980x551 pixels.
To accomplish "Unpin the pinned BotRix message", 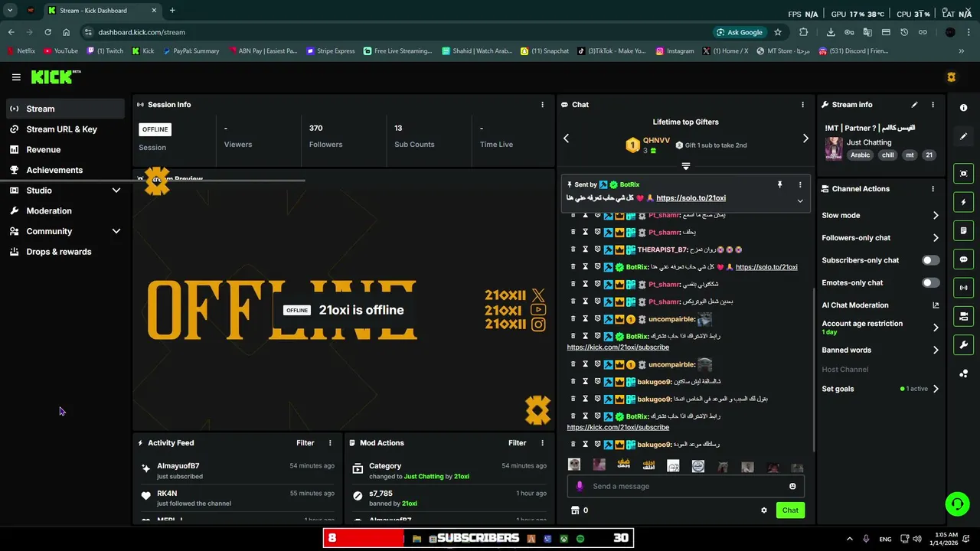I will pyautogui.click(x=779, y=184).
